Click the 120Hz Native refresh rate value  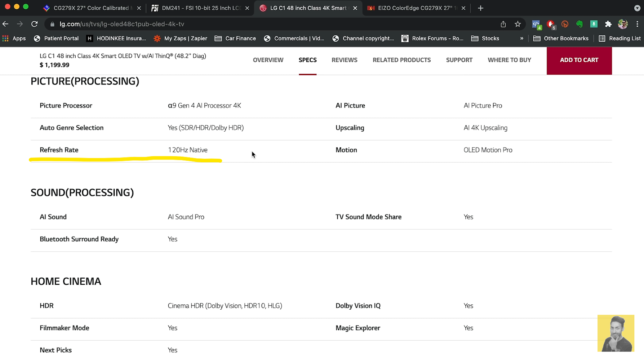pos(188,150)
